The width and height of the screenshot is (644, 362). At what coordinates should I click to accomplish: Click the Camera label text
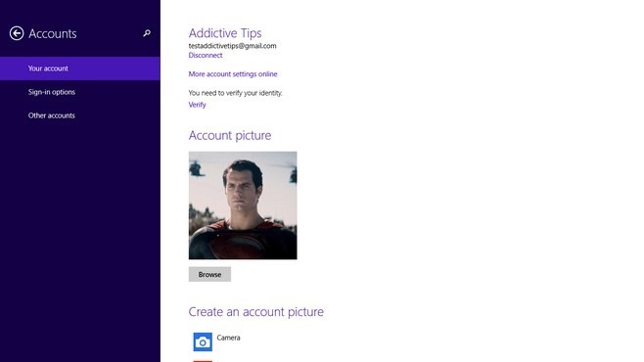(x=228, y=338)
